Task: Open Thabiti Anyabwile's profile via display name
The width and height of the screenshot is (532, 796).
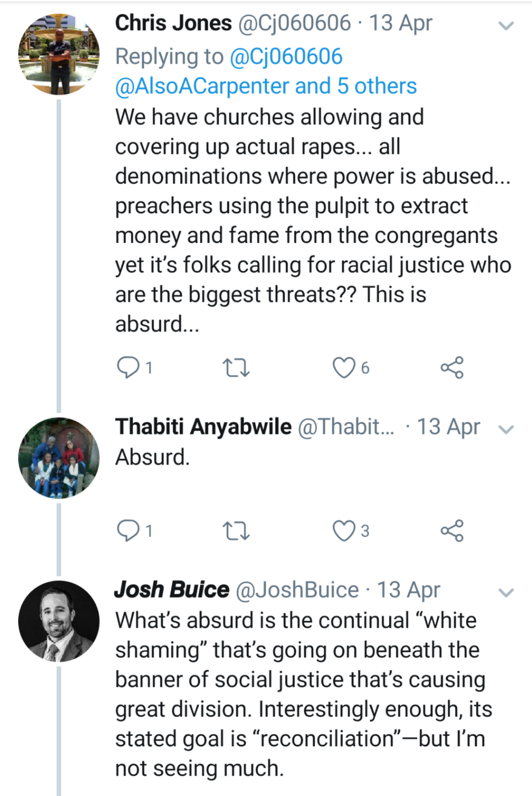Action: 203,426
